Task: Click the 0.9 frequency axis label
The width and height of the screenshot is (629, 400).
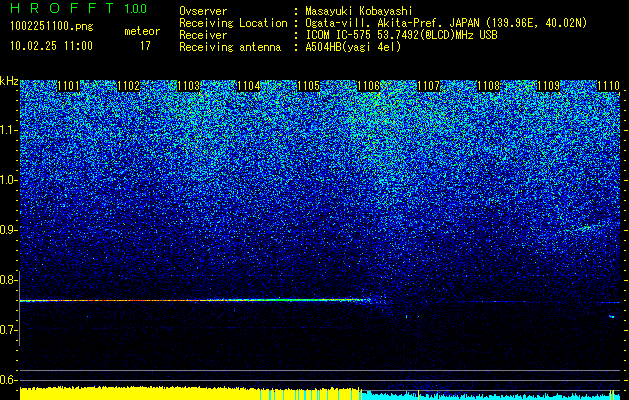Action: coord(9,230)
